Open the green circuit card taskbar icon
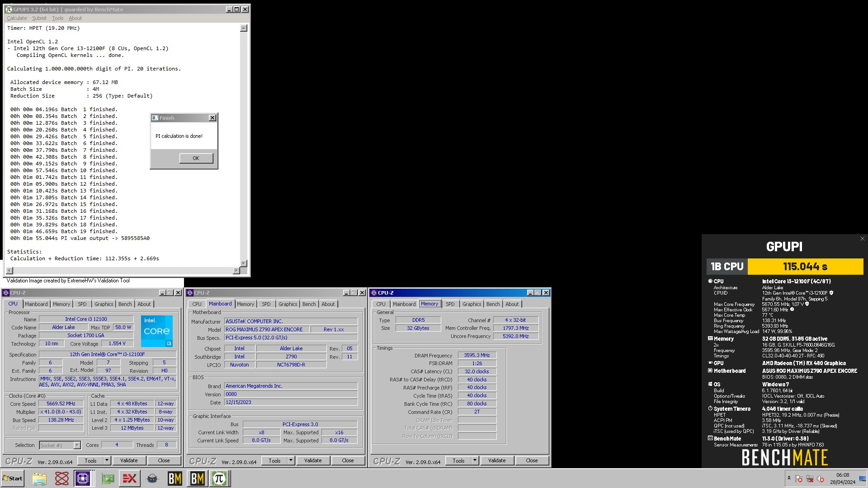Viewport: 868px width, 488px height. (x=107, y=479)
